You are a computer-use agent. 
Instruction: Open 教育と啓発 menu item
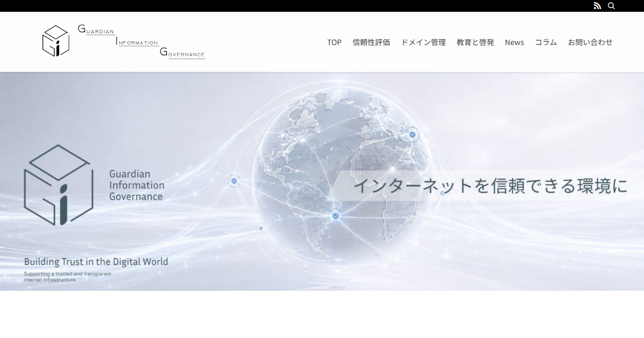pos(475,42)
